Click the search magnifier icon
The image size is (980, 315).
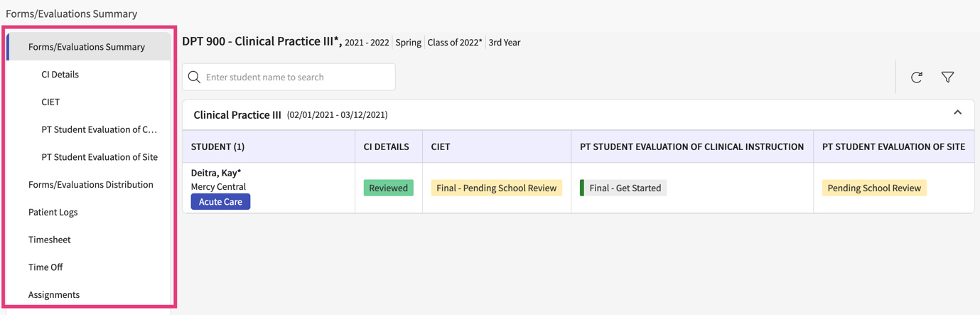click(x=194, y=77)
